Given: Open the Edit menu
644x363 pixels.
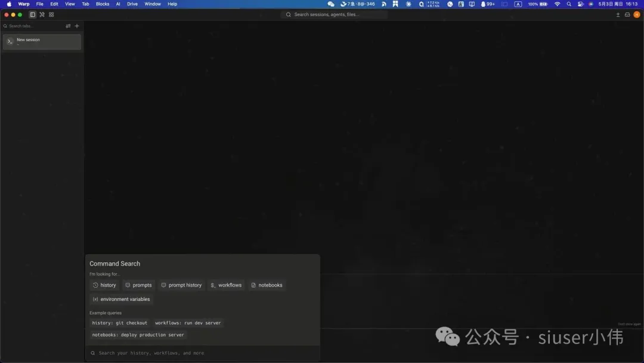Looking at the screenshot, I should click(54, 4).
